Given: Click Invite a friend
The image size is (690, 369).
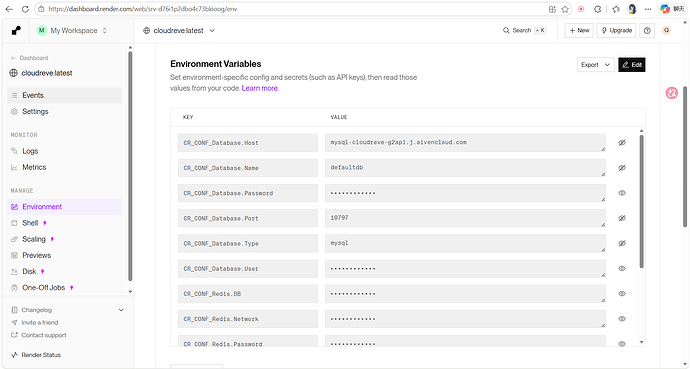Looking at the screenshot, I should point(35,323).
